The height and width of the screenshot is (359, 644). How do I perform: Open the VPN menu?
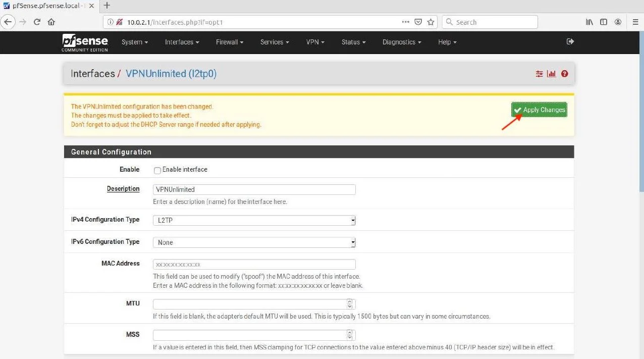point(315,42)
